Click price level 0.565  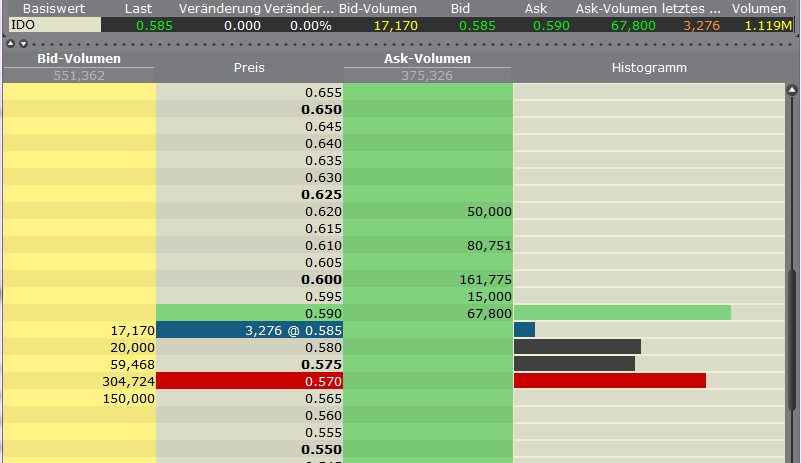(323, 399)
